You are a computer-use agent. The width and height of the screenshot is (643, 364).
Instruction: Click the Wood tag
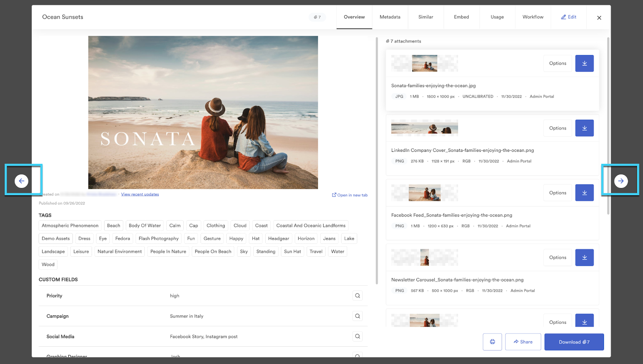[x=48, y=264]
